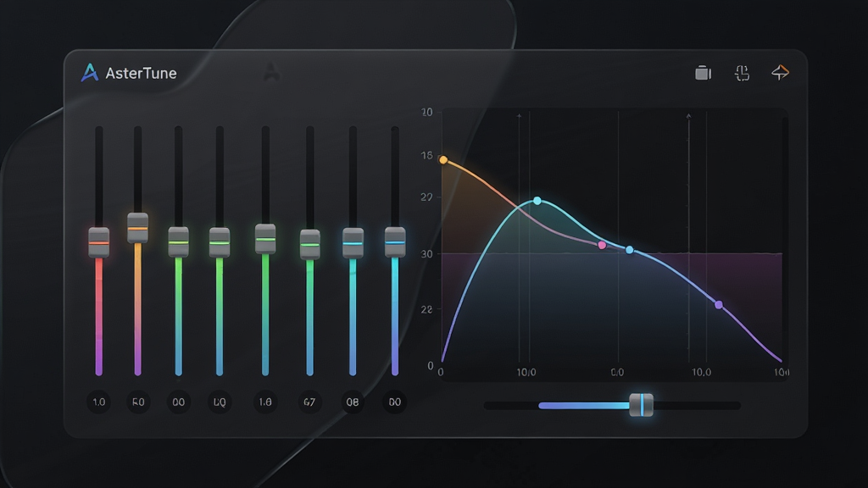The width and height of the screenshot is (868, 488).
Task: Click the "1.6" value pill under the fifth fader
Action: (265, 402)
